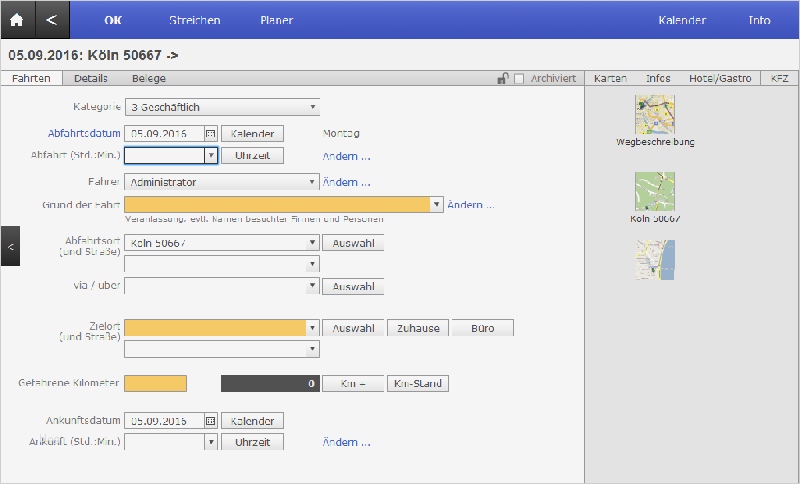Click the Km = button
The image size is (800, 484).
point(353,384)
